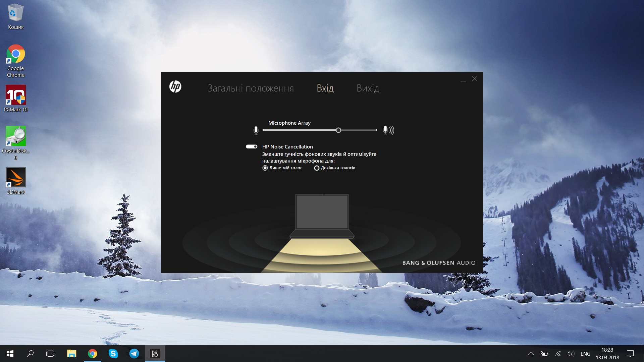Open the speaker volume tray icon
The image size is (644, 362).
[571, 354]
